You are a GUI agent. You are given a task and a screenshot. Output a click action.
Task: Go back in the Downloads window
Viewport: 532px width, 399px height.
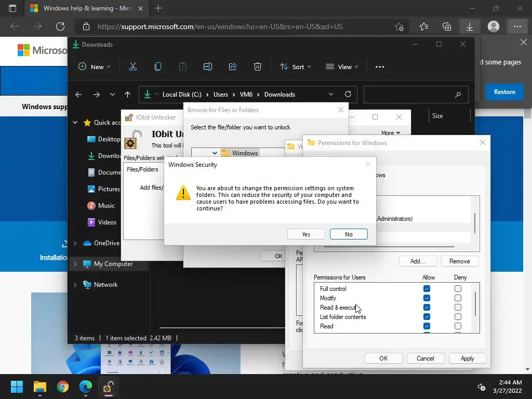(78, 95)
